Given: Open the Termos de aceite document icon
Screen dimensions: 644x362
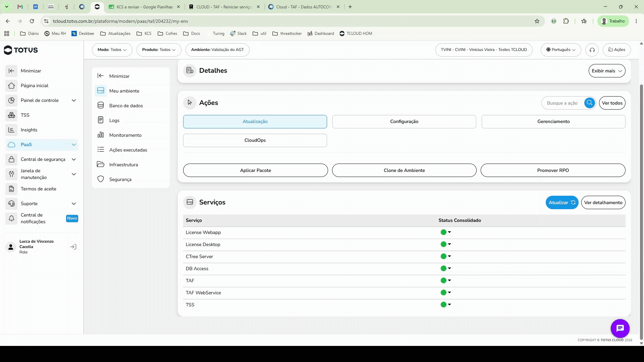Looking at the screenshot, I should (11, 189).
